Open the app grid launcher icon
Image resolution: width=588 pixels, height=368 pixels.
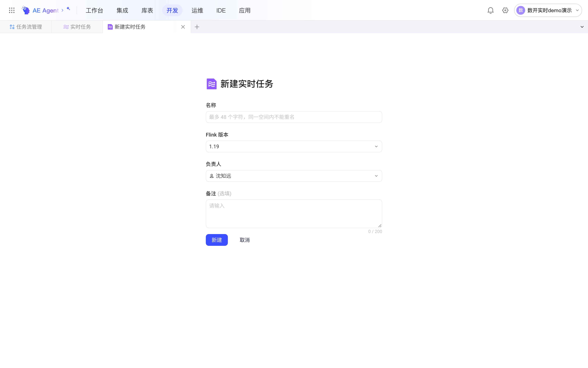[12, 10]
